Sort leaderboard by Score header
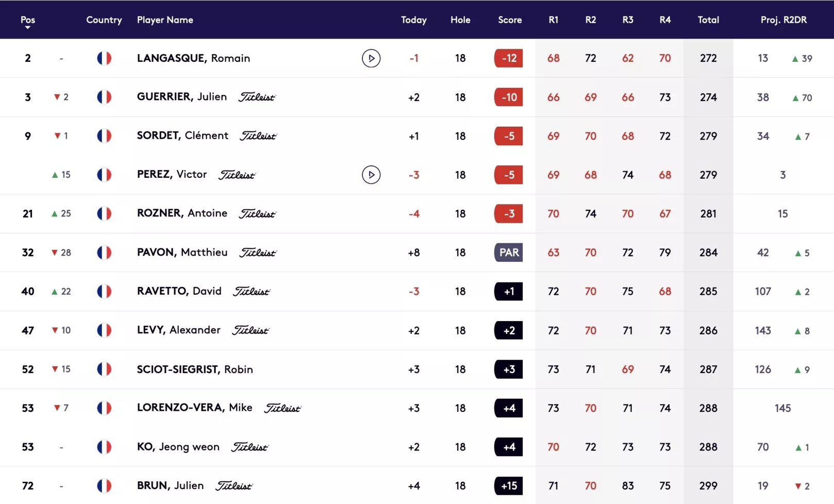The image size is (834, 504). tap(510, 20)
